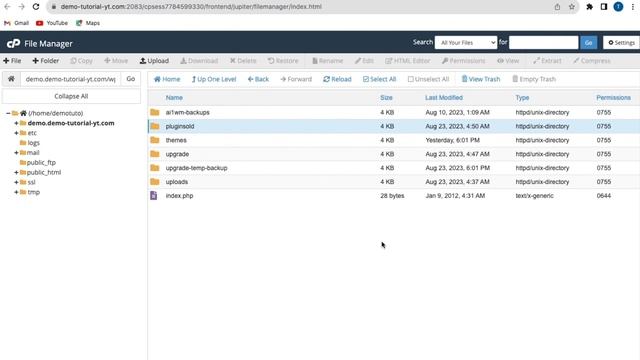Screen dimensions: 640x360
Task: Expand the mail tree folder
Action: click(16, 153)
